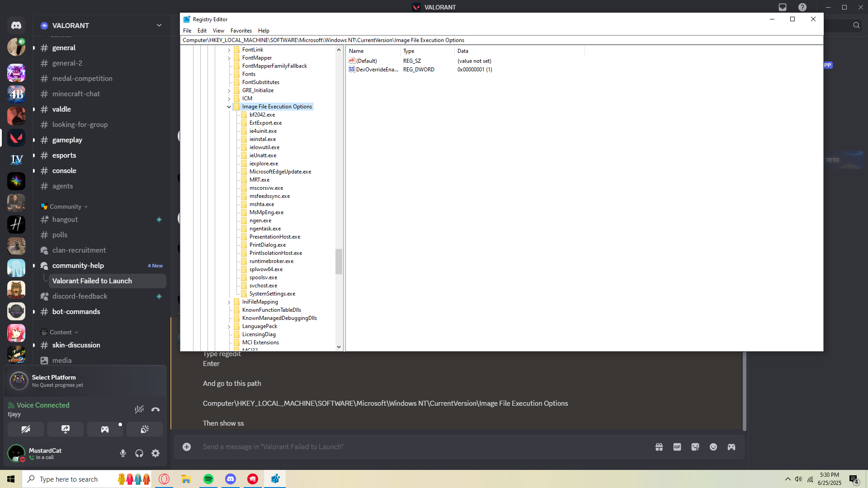The image size is (868, 488).
Task: Expand the GRE_Initialize registry key
Action: coord(229,90)
